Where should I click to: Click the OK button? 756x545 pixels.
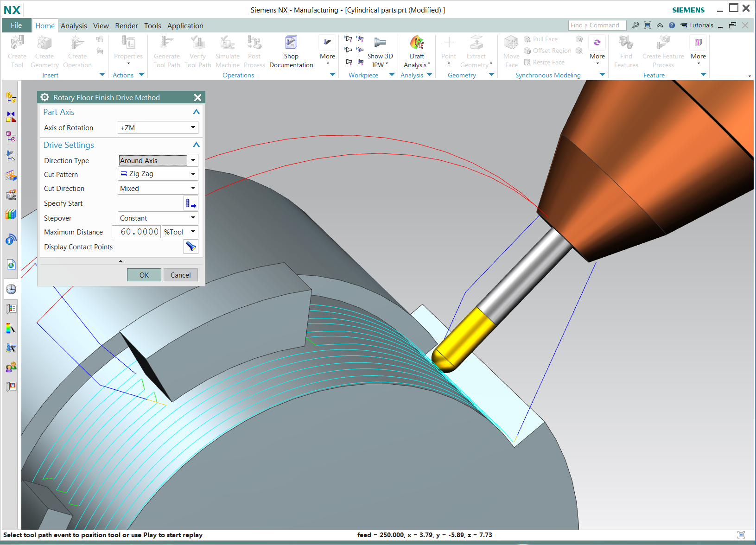pos(144,275)
